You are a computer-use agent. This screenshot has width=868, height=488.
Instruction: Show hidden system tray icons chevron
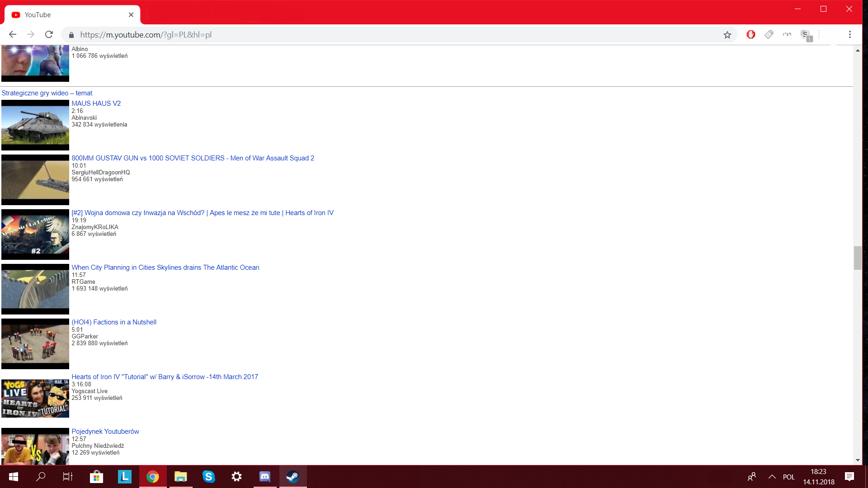[x=772, y=477]
